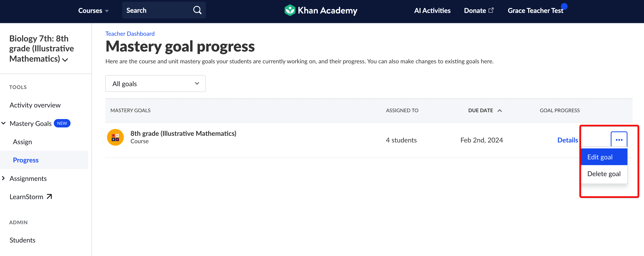Collapse the Mastery Goals section
Viewport: 644px width, 256px height.
[x=3, y=123]
